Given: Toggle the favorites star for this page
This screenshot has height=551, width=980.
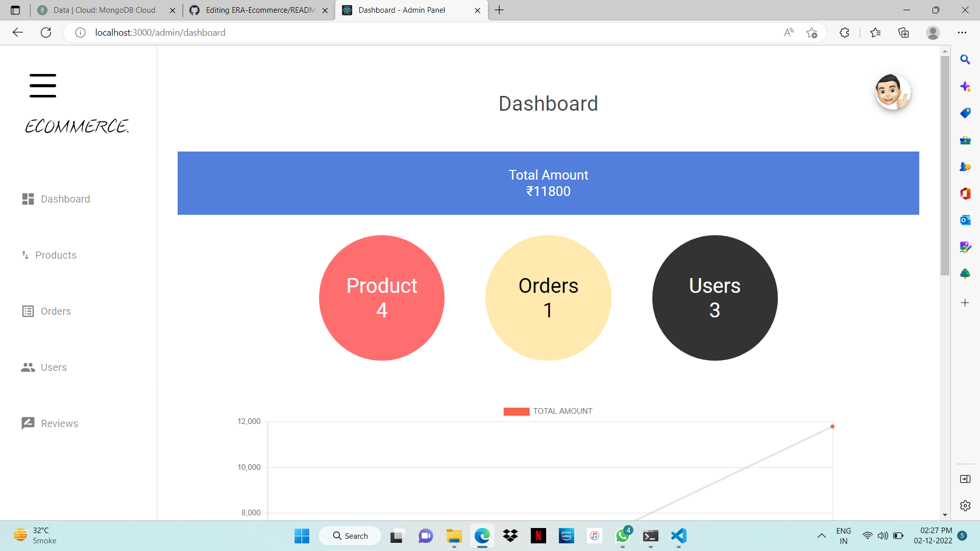Looking at the screenshot, I should 812,33.
